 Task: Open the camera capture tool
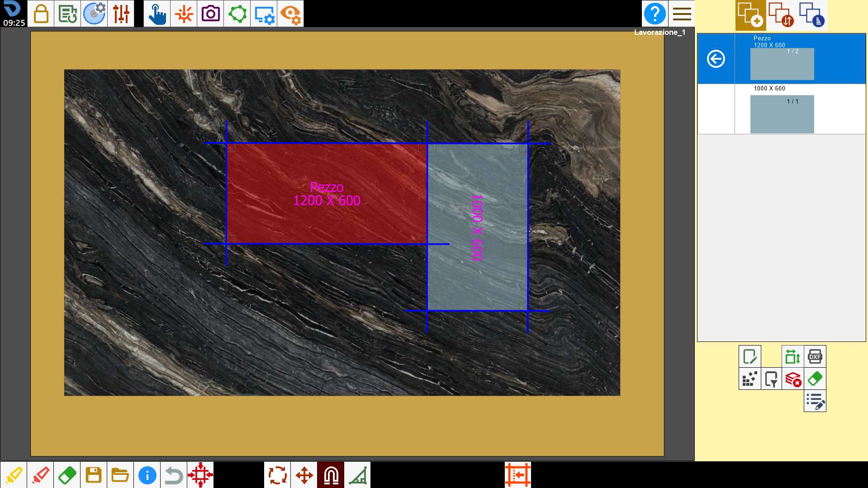pyautogui.click(x=210, y=14)
